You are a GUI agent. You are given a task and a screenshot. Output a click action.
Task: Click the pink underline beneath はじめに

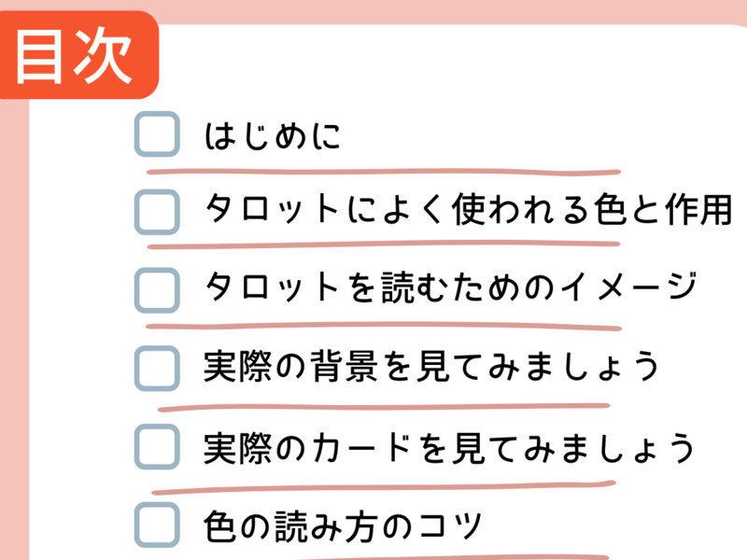click(x=383, y=173)
